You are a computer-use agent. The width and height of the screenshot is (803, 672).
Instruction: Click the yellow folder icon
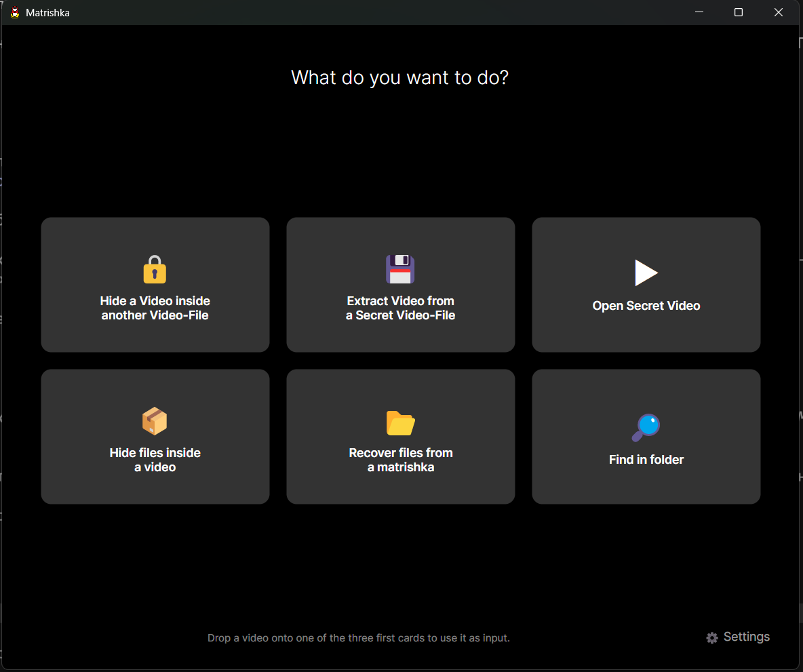coord(400,423)
